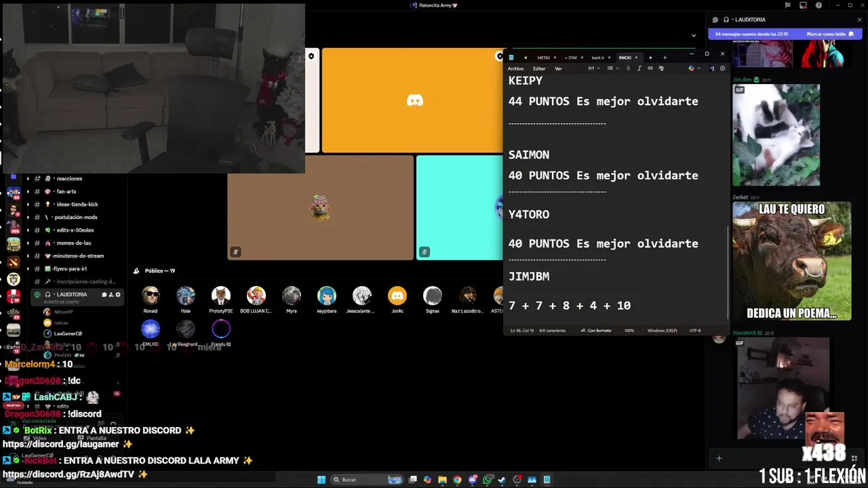Open Google Chrome from taskbar
This screenshot has width=868, height=488.
(457, 480)
